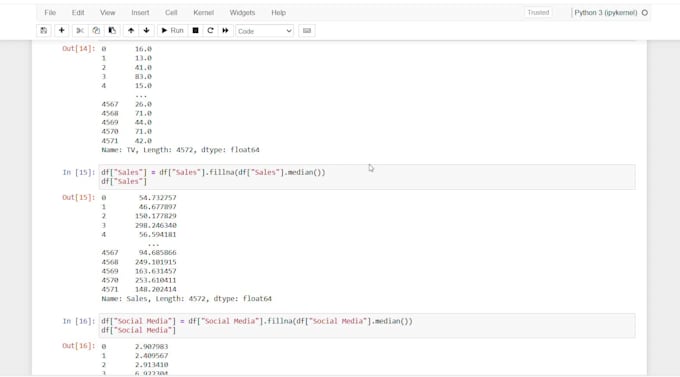Click the Out[14] output prompt
Screen dimensions: 680x377
click(x=78, y=49)
